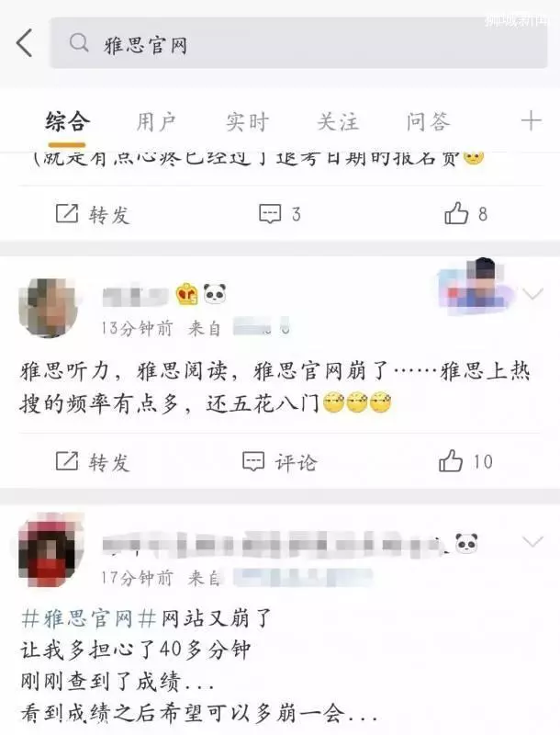This screenshot has width=560, height=735.
Task: Tap the back arrow icon
Action: coord(25,42)
